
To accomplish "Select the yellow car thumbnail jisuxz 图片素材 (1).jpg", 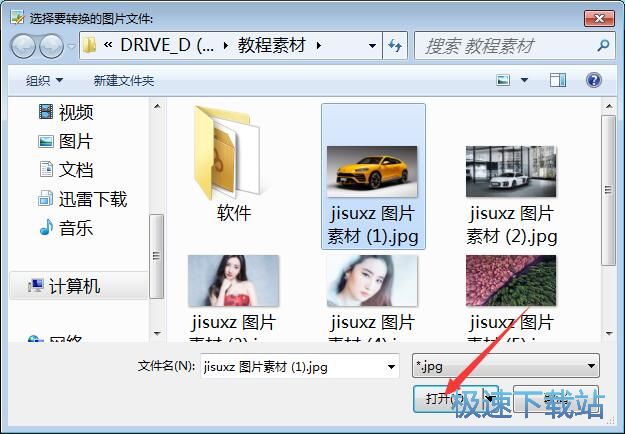I will click(x=373, y=172).
